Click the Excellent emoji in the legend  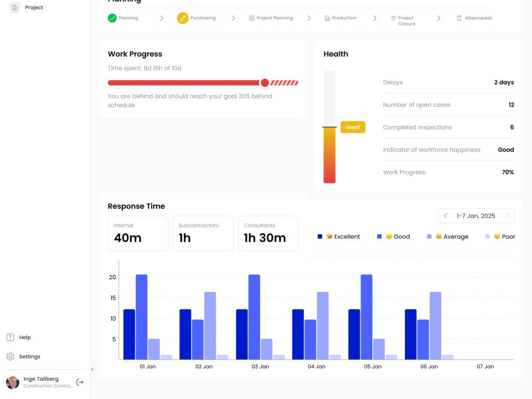tap(329, 236)
